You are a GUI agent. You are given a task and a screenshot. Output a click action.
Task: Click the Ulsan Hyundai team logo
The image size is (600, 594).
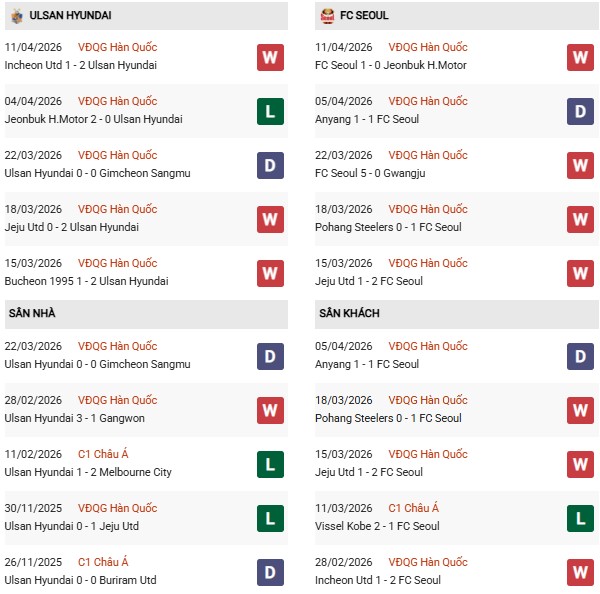click(x=17, y=16)
